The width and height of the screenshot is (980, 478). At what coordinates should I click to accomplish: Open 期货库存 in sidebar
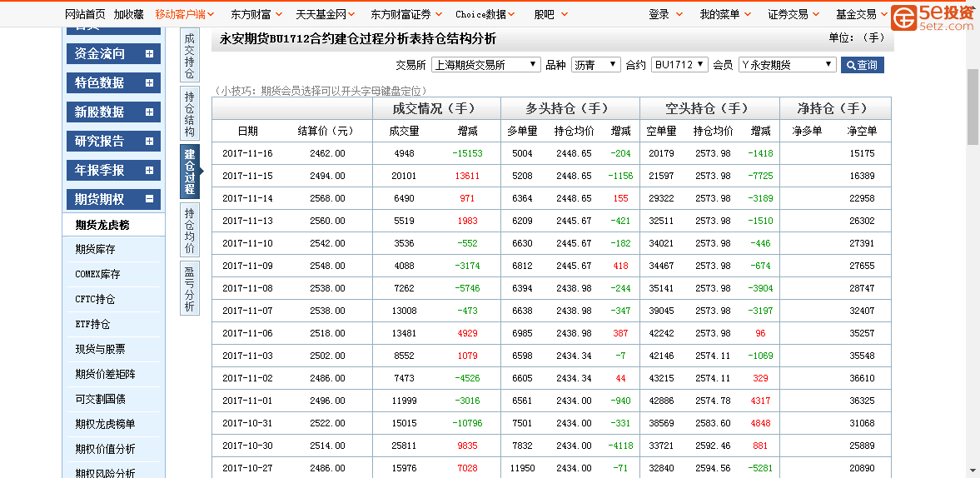tap(95, 249)
